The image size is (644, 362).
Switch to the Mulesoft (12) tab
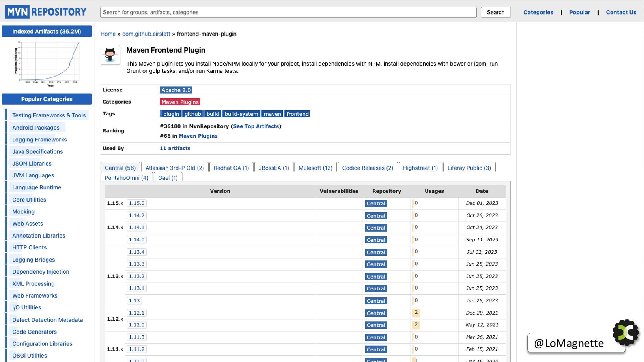click(315, 168)
